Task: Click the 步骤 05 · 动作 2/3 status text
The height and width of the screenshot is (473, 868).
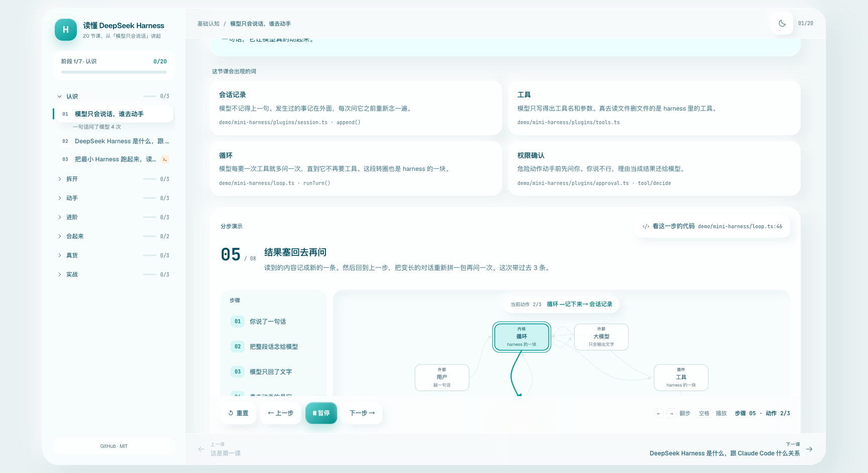Action: coord(762,413)
